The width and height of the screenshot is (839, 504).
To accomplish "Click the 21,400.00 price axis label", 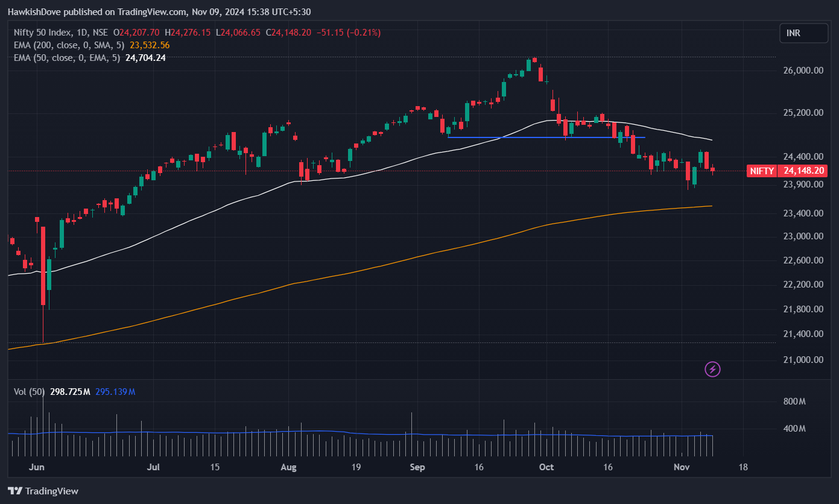I will 803,334.
